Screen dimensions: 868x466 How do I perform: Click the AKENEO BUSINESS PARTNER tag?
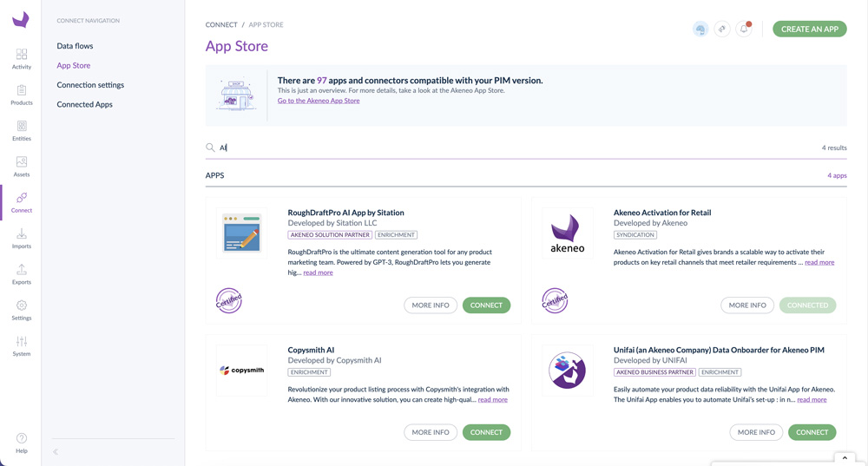tap(654, 372)
